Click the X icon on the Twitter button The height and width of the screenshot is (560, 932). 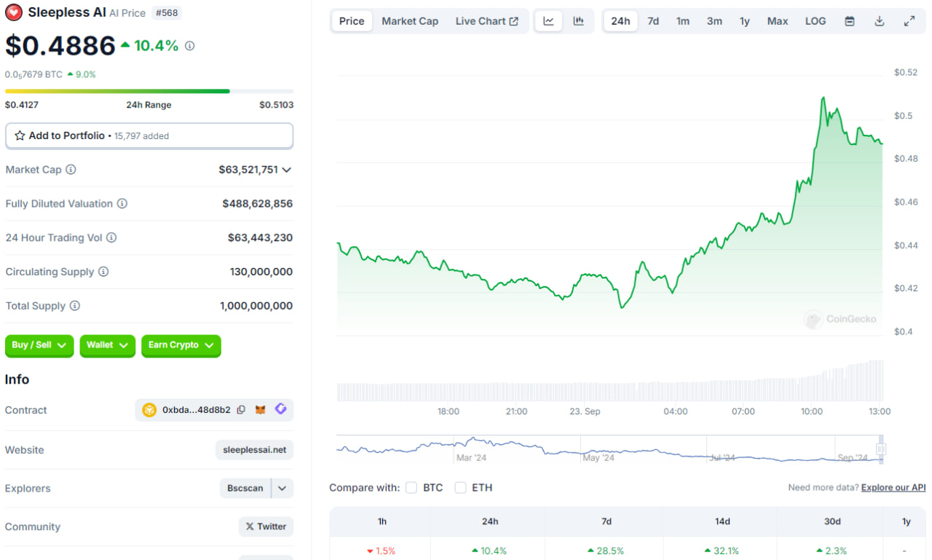250,527
